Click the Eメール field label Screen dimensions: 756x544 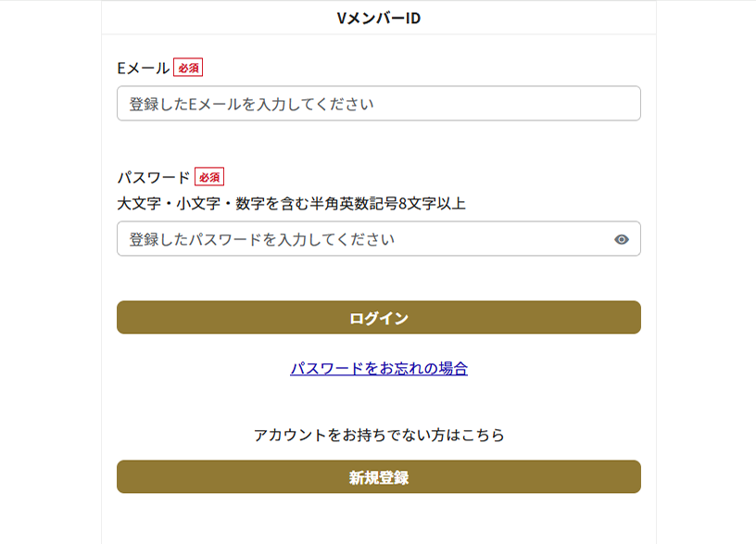point(143,68)
